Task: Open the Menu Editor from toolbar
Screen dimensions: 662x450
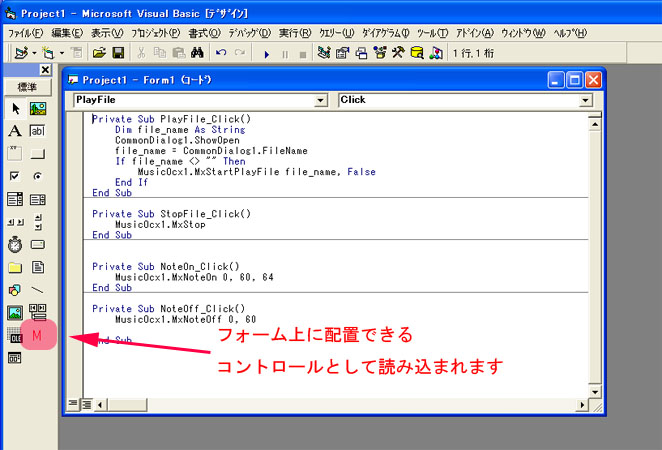Action: coord(76,53)
